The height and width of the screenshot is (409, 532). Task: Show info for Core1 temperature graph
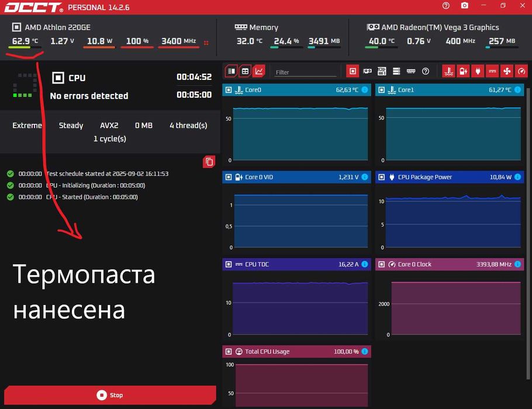518,90
